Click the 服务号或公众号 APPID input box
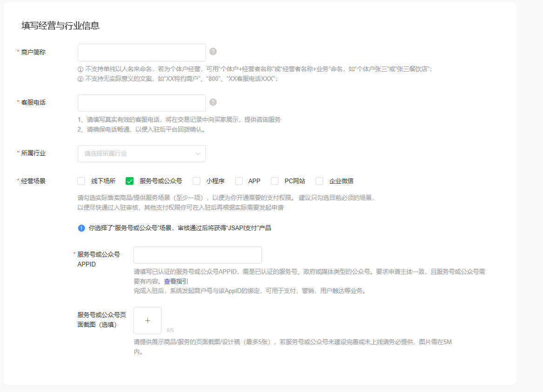Viewport: 543px width, 392px height. [x=197, y=255]
